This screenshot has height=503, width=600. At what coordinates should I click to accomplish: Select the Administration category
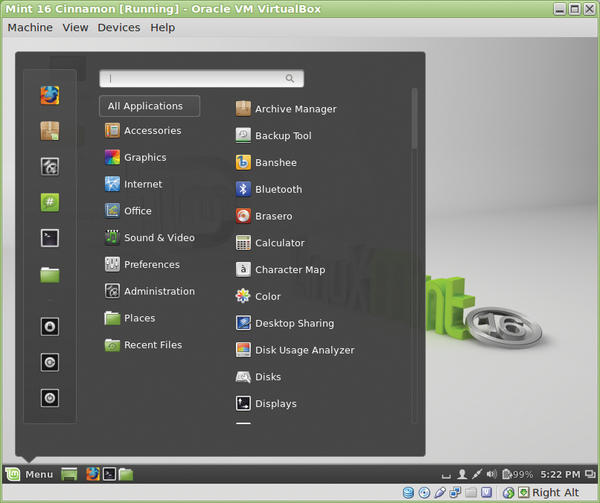(150, 291)
